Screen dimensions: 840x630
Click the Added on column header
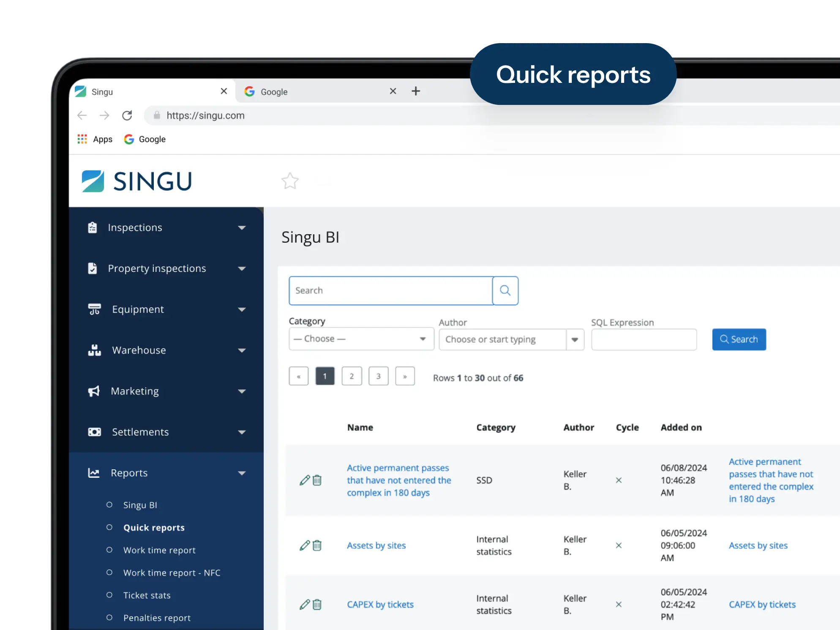coord(681,427)
